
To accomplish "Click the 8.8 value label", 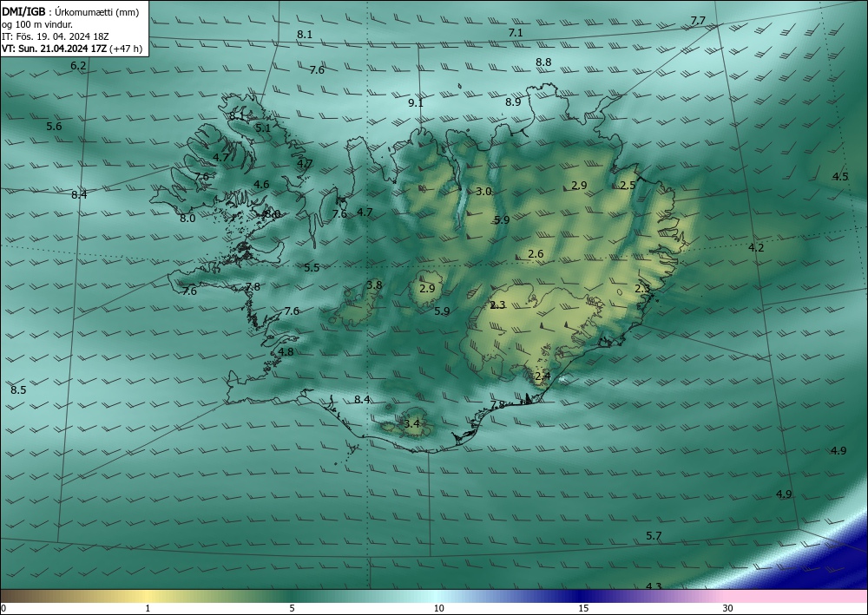I will point(543,62).
